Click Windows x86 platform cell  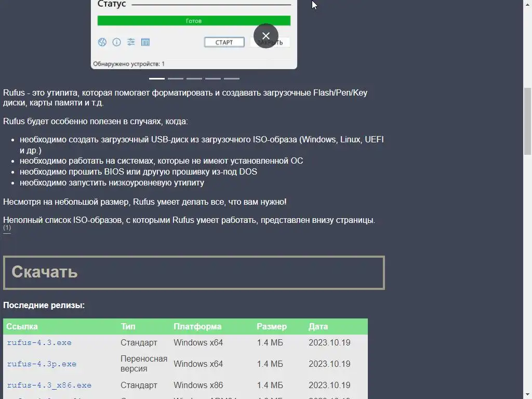[198, 385]
